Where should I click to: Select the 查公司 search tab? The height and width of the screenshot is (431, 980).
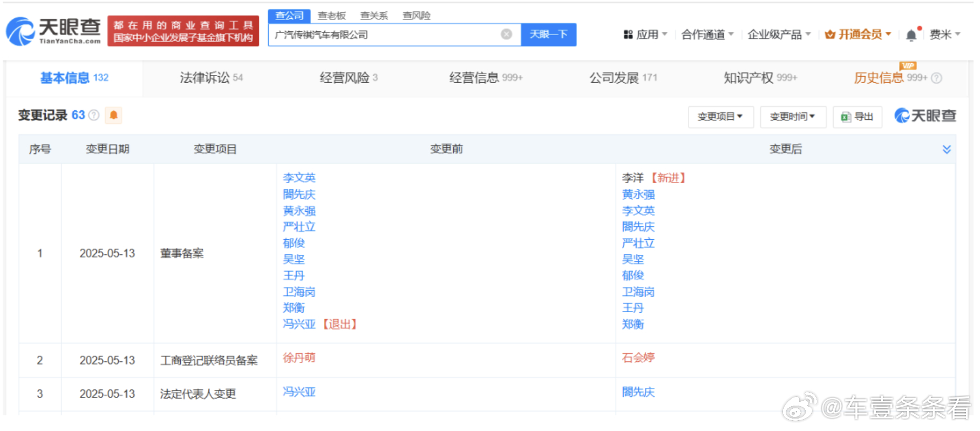tap(289, 16)
